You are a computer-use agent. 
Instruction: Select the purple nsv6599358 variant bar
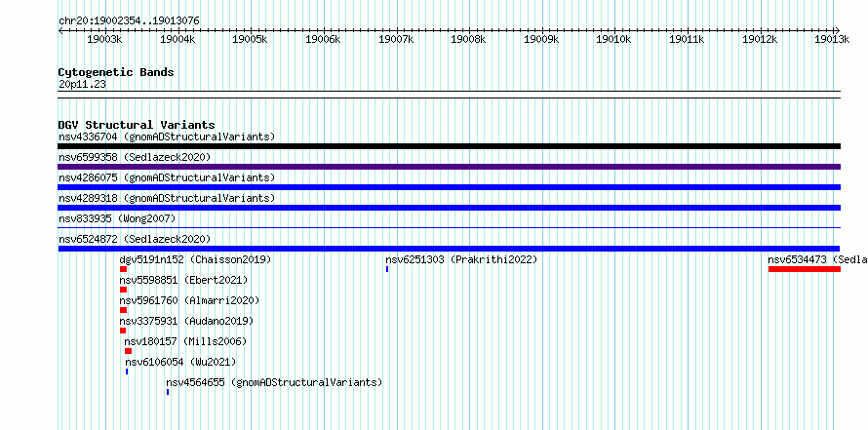[449, 167]
